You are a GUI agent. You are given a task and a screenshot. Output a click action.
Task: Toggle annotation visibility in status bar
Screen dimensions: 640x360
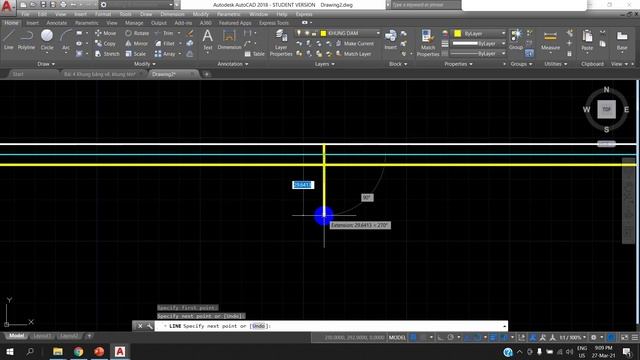coord(533,338)
